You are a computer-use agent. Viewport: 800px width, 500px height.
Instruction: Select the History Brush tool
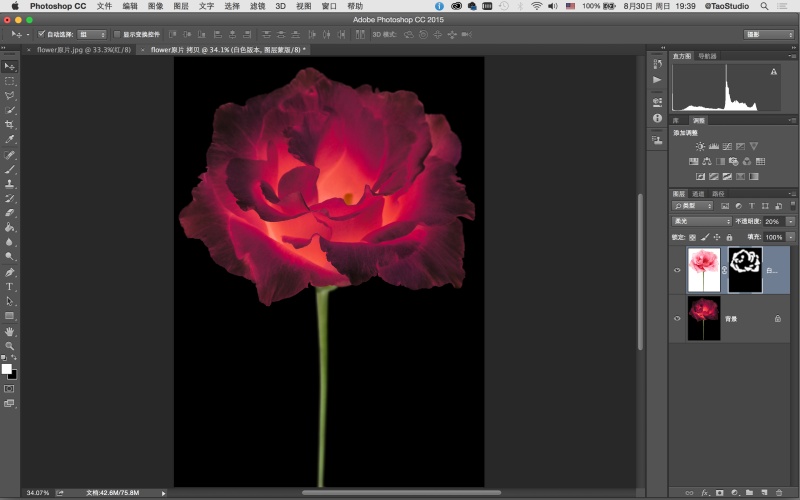[x=9, y=198]
